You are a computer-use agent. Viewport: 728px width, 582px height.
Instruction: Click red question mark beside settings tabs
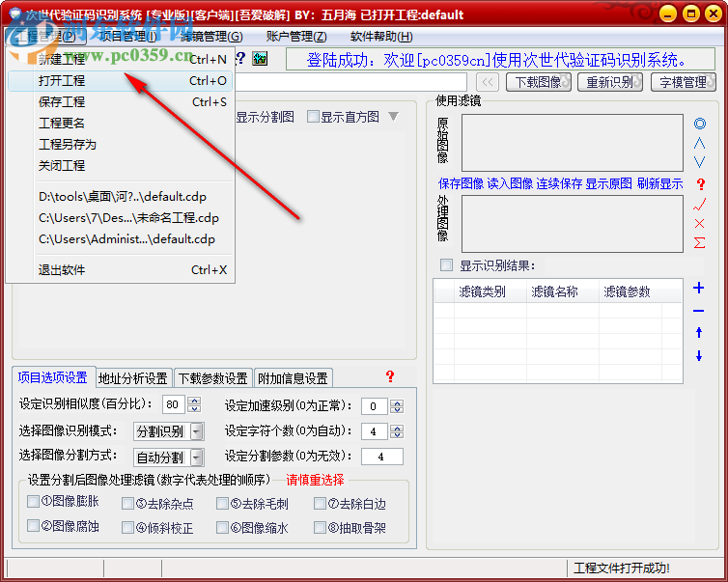tap(390, 376)
